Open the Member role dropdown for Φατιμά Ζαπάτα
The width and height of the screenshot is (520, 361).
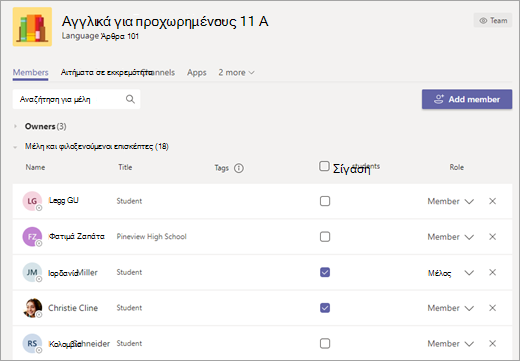click(451, 237)
